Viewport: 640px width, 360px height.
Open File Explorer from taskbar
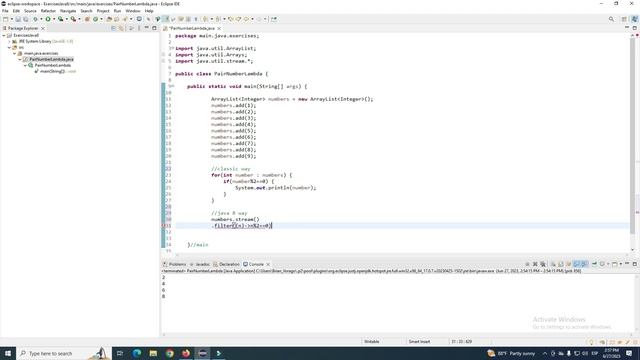point(153,353)
